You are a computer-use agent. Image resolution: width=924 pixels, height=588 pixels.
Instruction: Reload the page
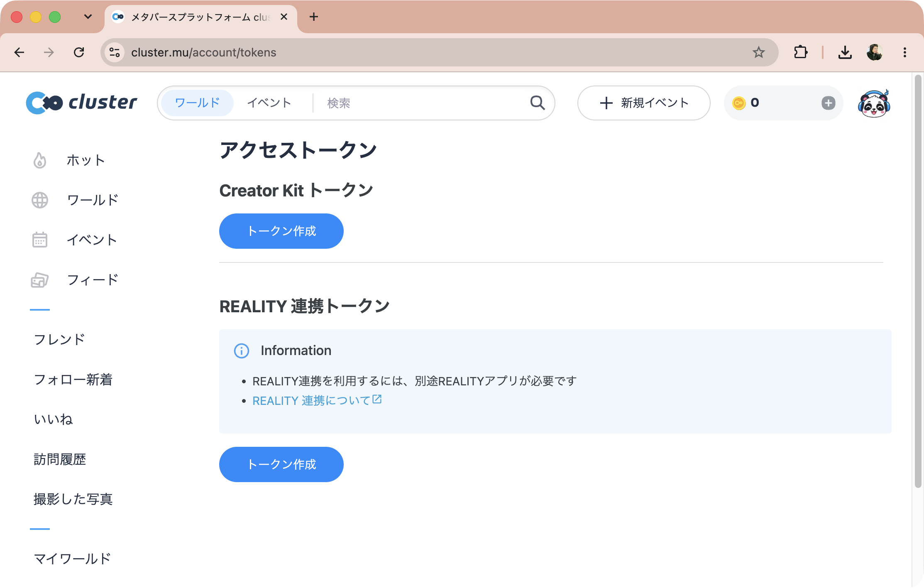click(79, 52)
